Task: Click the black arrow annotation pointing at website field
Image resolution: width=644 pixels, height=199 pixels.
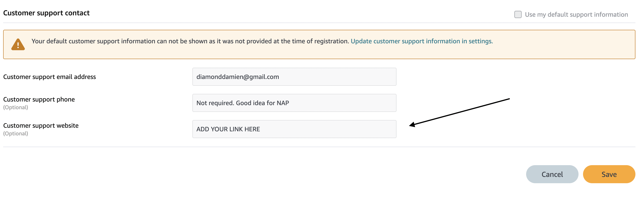Action: click(x=460, y=113)
